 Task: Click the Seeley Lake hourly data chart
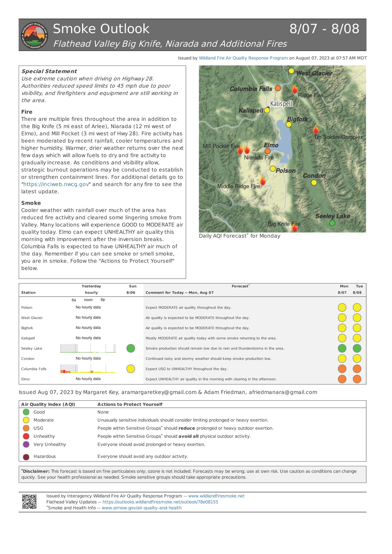tap(88, 348)
